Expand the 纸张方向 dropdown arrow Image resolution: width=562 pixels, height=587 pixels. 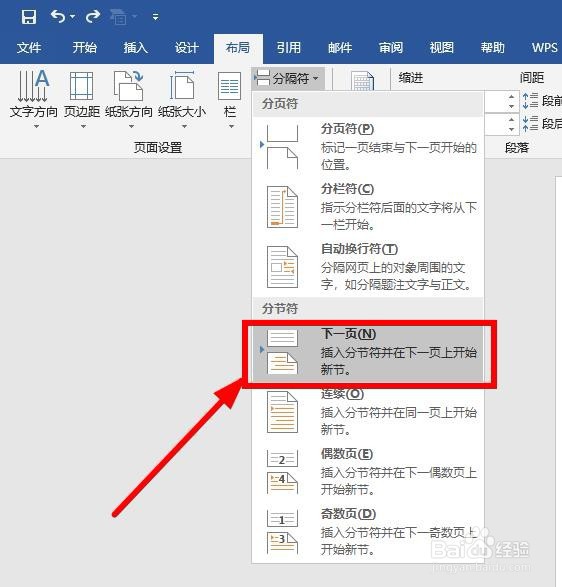click(x=131, y=127)
